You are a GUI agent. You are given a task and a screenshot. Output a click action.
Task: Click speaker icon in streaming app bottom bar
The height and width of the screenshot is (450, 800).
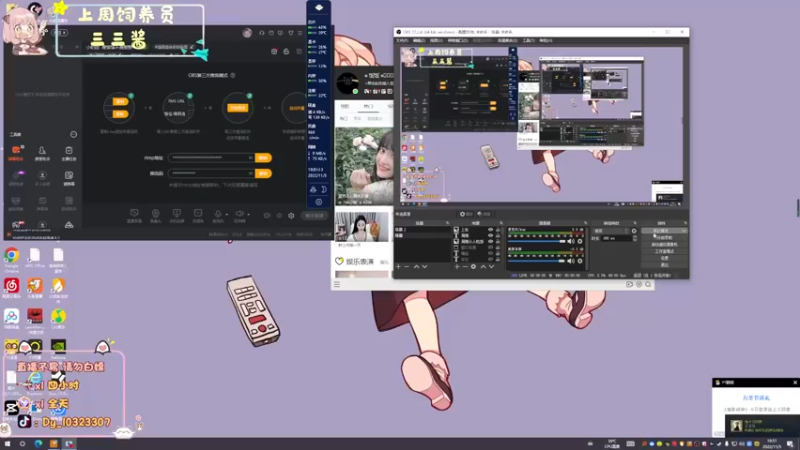click(239, 214)
